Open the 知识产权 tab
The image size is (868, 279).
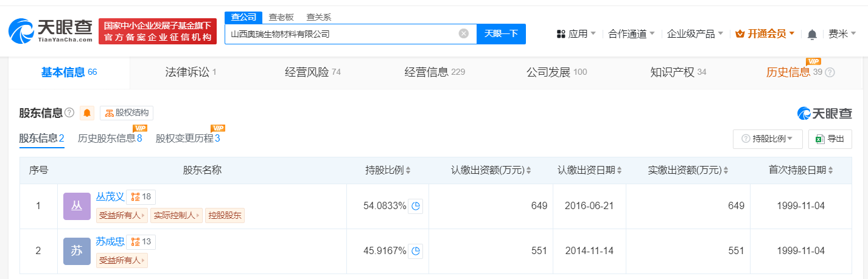677,72
